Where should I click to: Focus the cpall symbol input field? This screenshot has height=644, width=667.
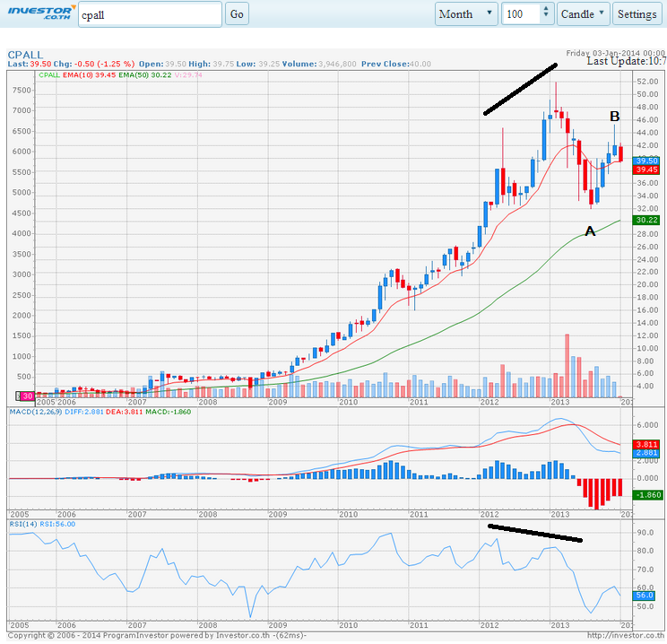[150, 14]
